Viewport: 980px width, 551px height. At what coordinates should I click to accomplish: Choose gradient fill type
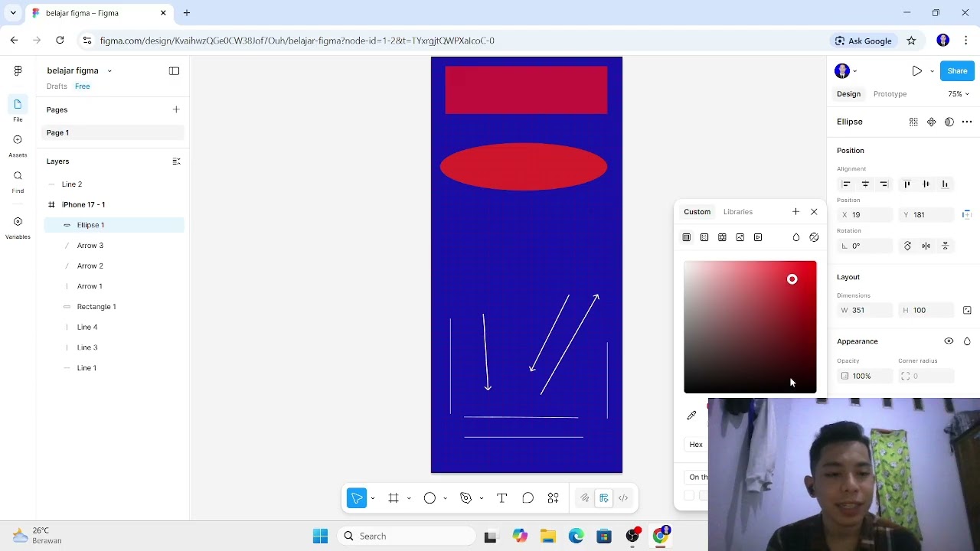(704, 237)
